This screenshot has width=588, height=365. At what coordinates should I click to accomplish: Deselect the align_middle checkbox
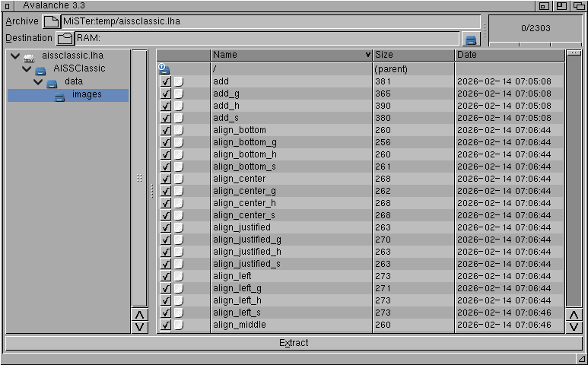click(x=166, y=325)
